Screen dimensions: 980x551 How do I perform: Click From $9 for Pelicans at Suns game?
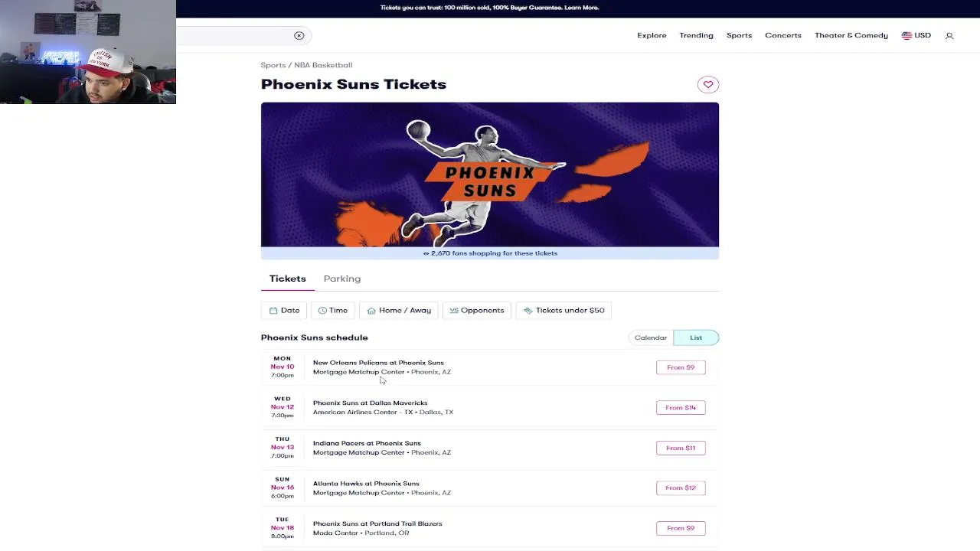point(681,367)
